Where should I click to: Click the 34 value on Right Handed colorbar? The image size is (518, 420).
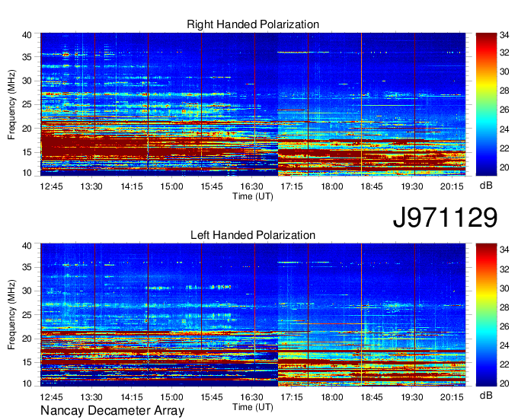coord(504,35)
